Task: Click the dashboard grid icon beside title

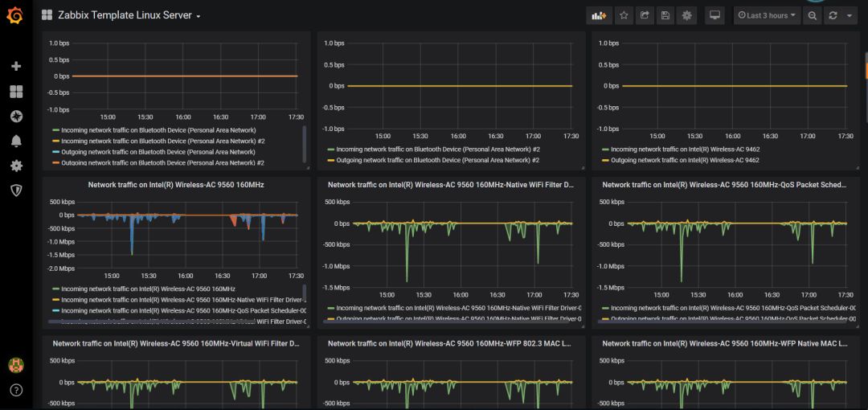Action: [47, 15]
